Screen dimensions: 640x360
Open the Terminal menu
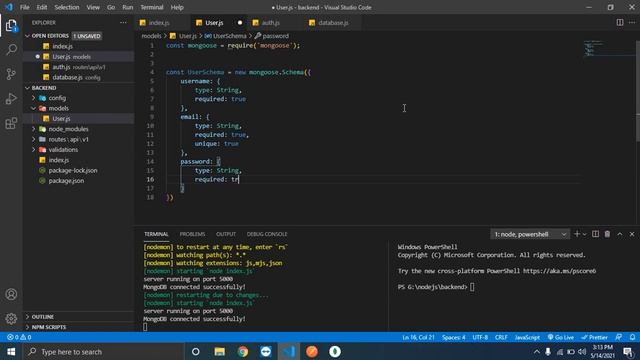click(151, 7)
